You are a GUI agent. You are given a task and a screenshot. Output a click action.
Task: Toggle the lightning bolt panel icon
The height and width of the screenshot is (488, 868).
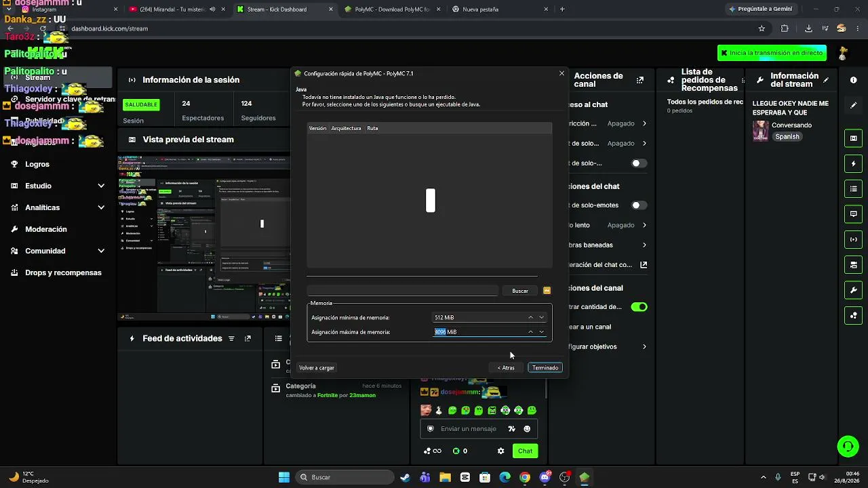[854, 164]
